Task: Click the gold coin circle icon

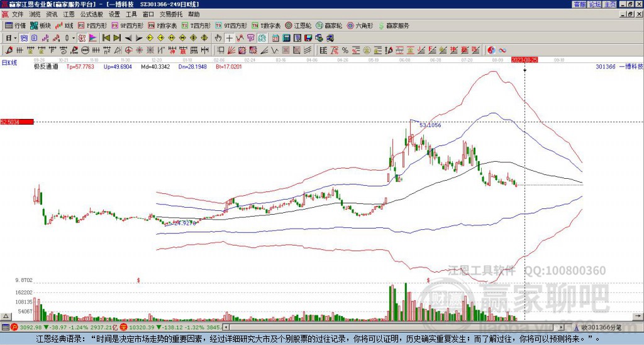Action: point(367,50)
